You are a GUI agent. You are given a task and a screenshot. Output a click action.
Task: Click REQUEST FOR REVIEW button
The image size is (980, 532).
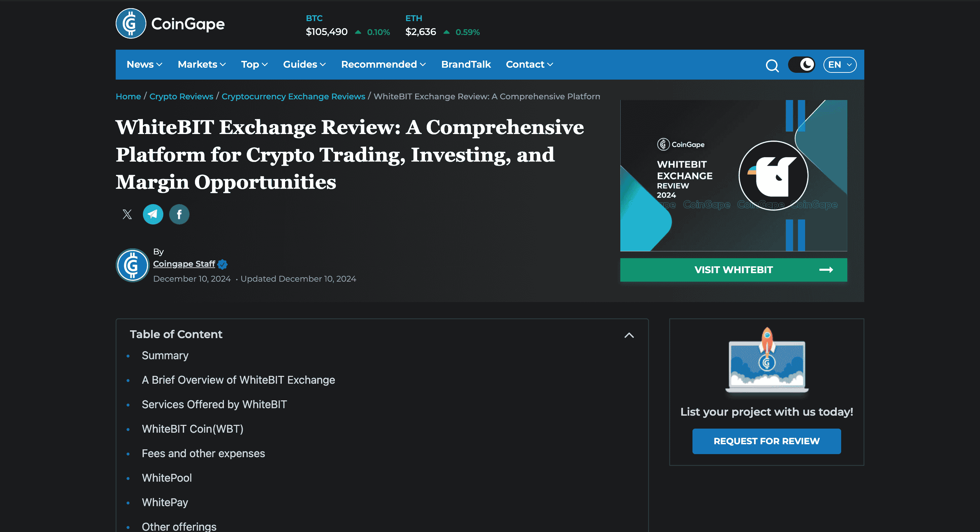(x=767, y=441)
